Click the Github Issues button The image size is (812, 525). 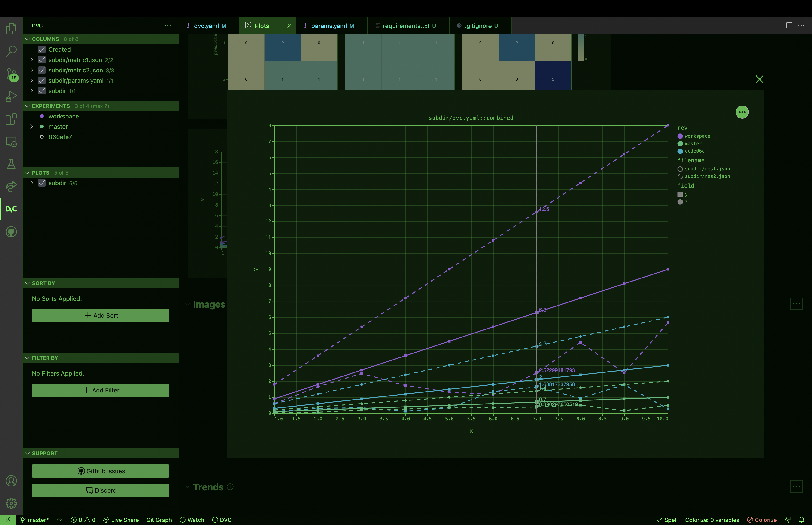tap(101, 471)
